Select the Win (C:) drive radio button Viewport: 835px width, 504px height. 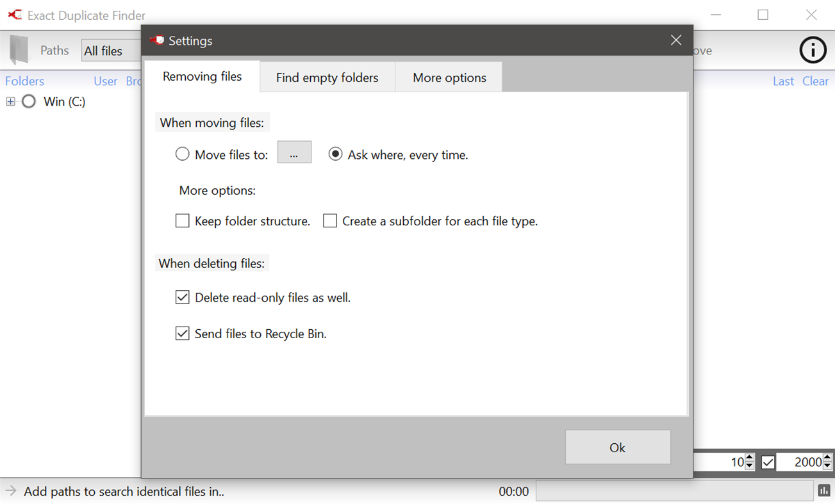tap(29, 102)
